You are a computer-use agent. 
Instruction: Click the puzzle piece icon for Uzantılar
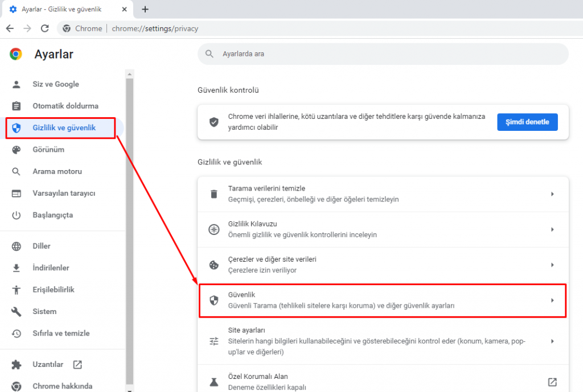17,365
